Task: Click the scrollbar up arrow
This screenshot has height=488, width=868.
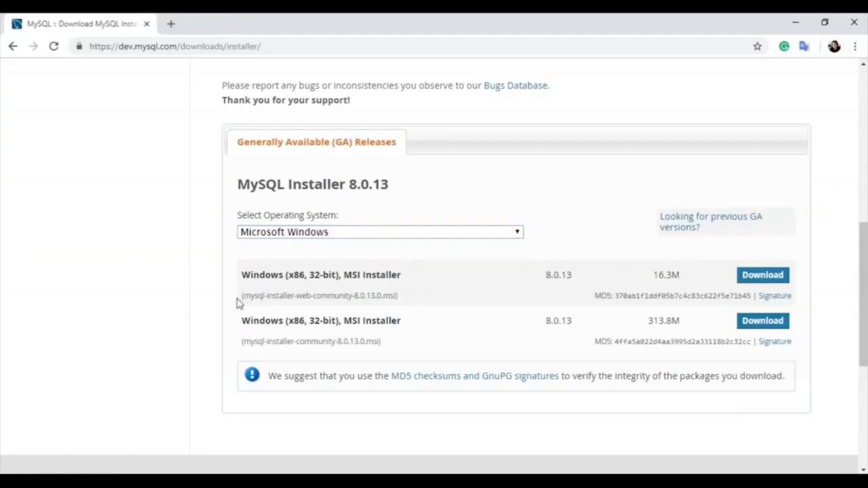Action: click(x=863, y=64)
